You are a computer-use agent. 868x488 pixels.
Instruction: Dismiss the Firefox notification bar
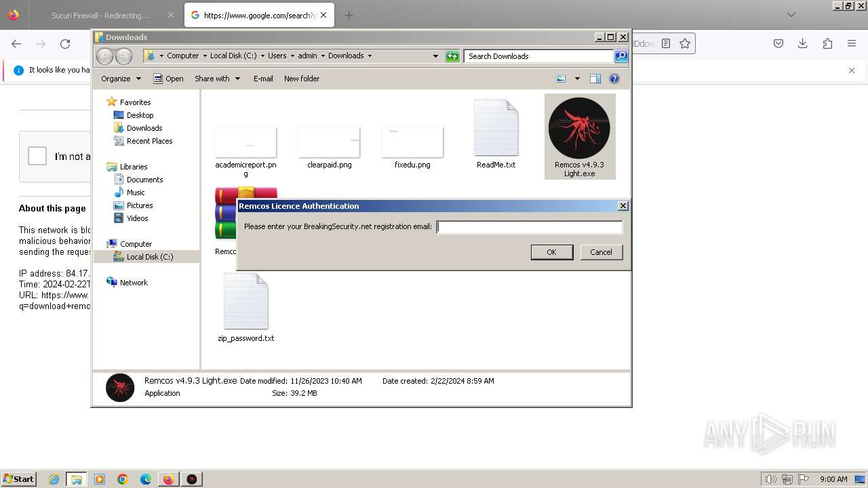852,70
